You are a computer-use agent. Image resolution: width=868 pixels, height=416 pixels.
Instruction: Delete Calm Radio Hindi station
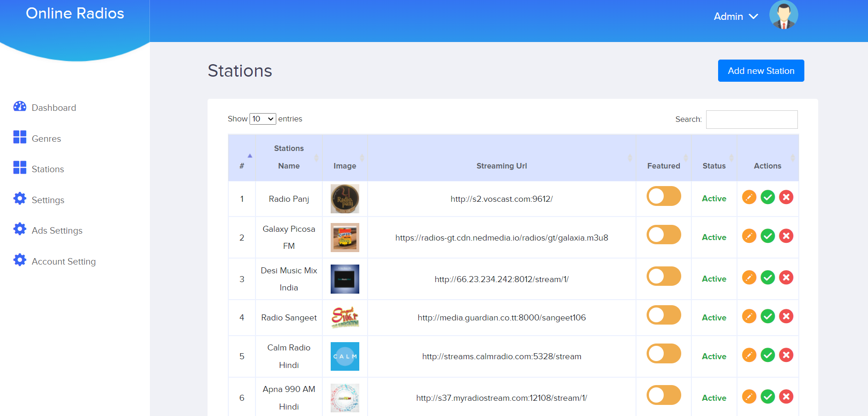pyautogui.click(x=786, y=355)
